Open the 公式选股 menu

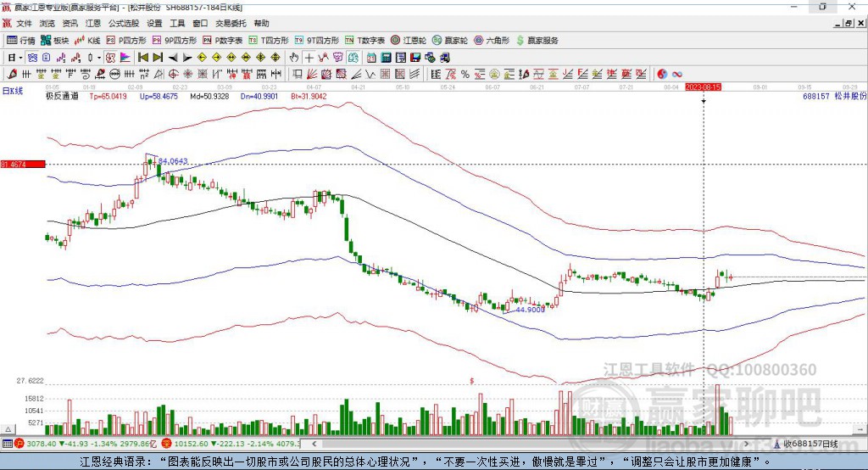pos(124,23)
